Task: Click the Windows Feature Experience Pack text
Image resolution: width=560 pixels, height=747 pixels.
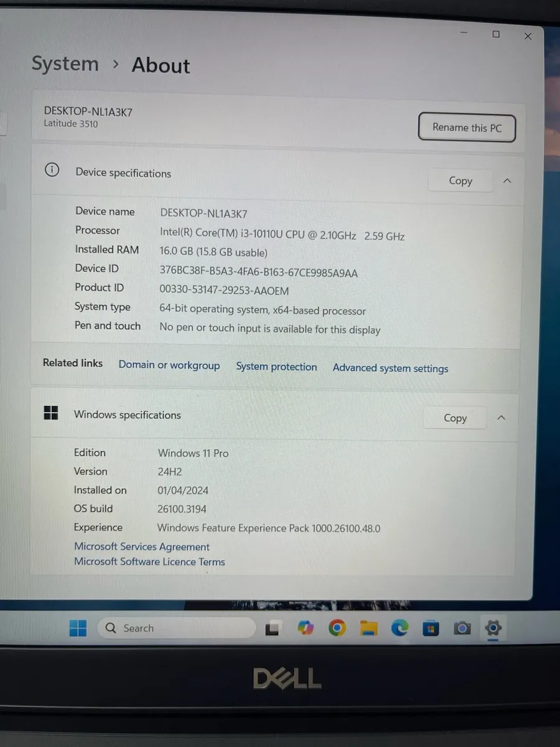Action: 269,529
